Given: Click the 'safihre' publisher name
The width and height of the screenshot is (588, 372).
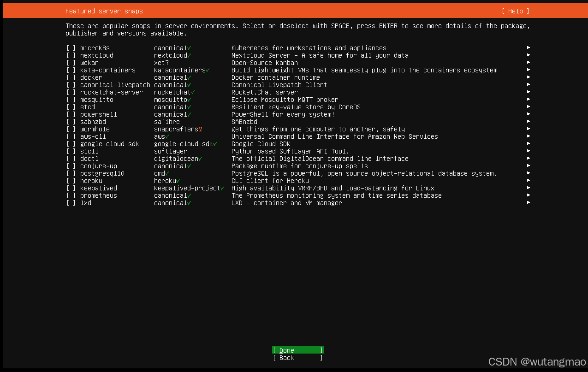Looking at the screenshot, I should coord(167,122).
